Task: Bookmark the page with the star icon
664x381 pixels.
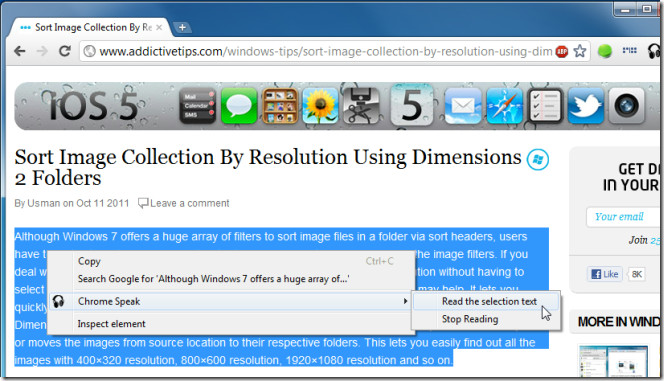Action: point(580,51)
